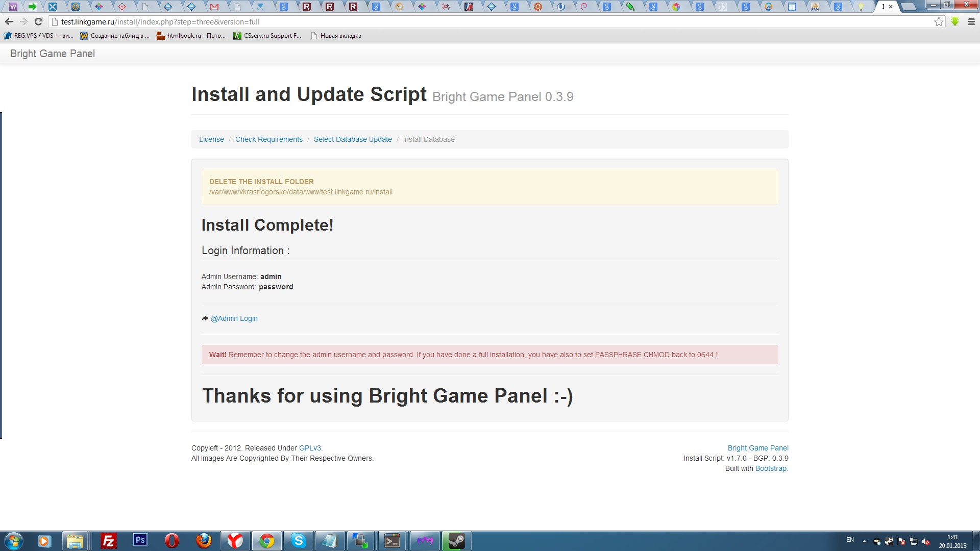Open the footer Bright Game Panel link

[x=758, y=448]
